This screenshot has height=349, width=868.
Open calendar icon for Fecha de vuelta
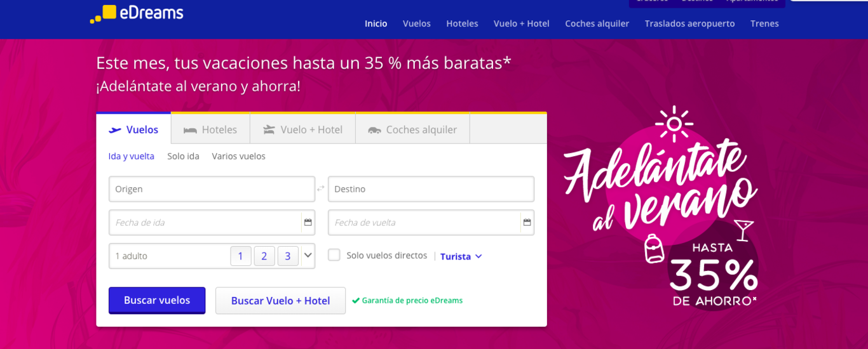click(527, 223)
